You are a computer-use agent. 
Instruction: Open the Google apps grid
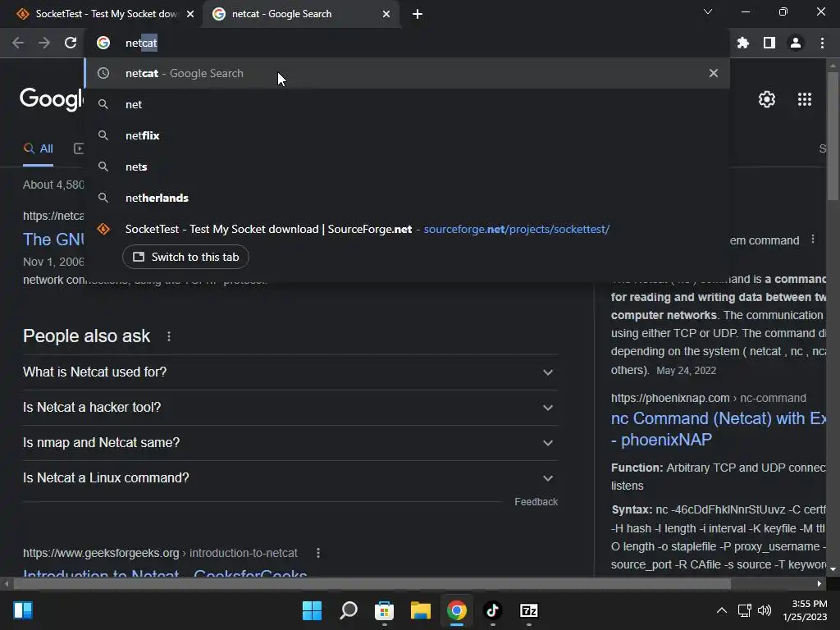pos(805,99)
